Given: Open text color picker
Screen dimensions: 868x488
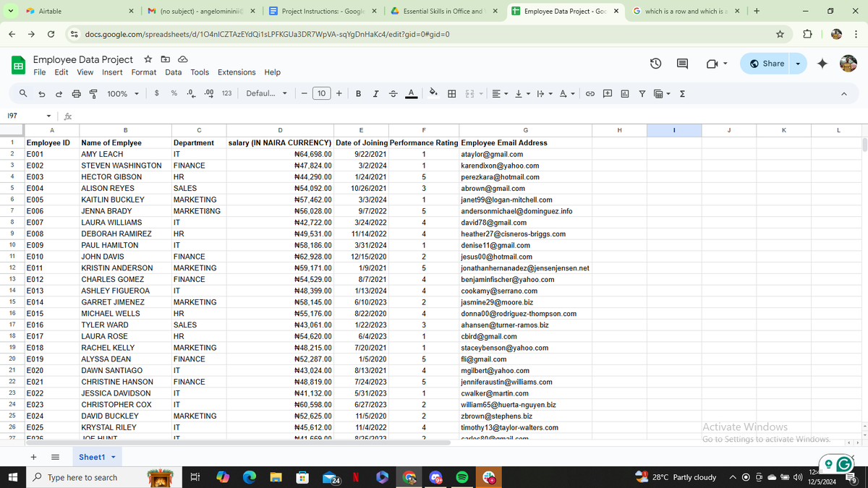Looking at the screenshot, I should pyautogui.click(x=411, y=93).
